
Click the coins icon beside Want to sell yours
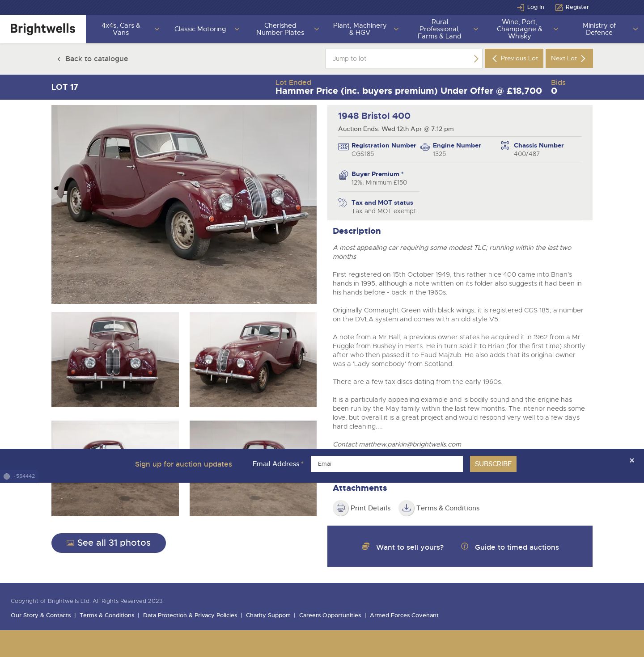pos(366,546)
